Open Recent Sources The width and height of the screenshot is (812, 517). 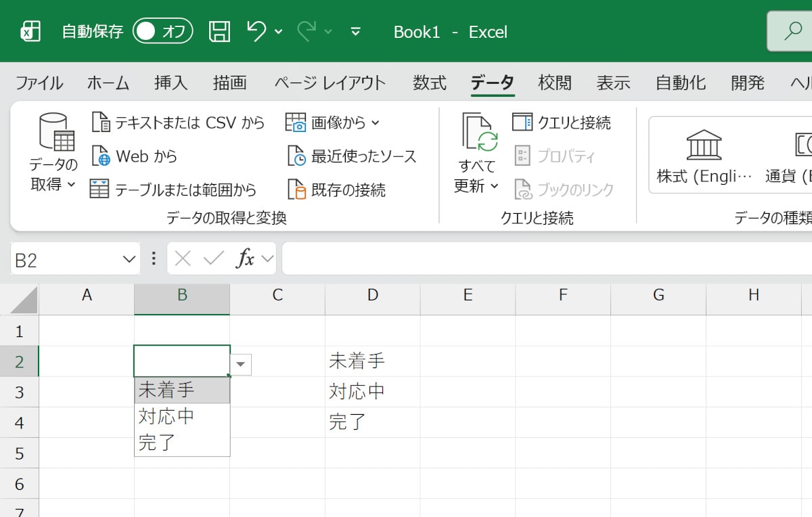pyautogui.click(x=352, y=156)
